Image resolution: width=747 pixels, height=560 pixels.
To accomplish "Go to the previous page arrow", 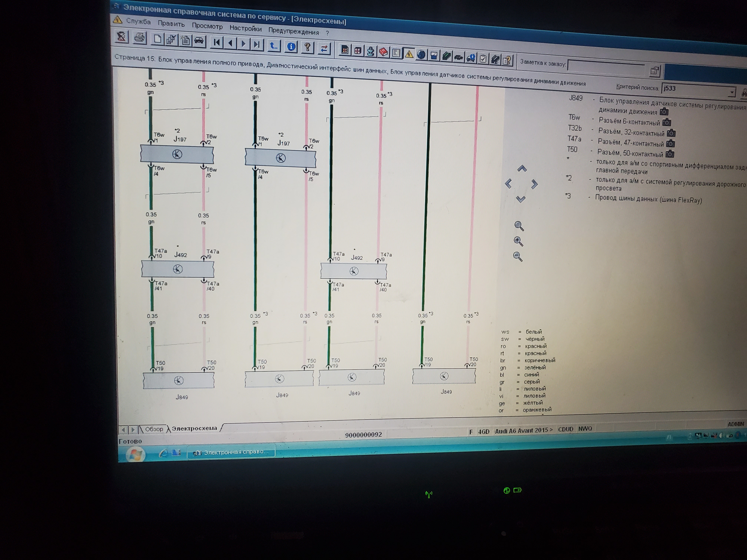I will coord(230,43).
